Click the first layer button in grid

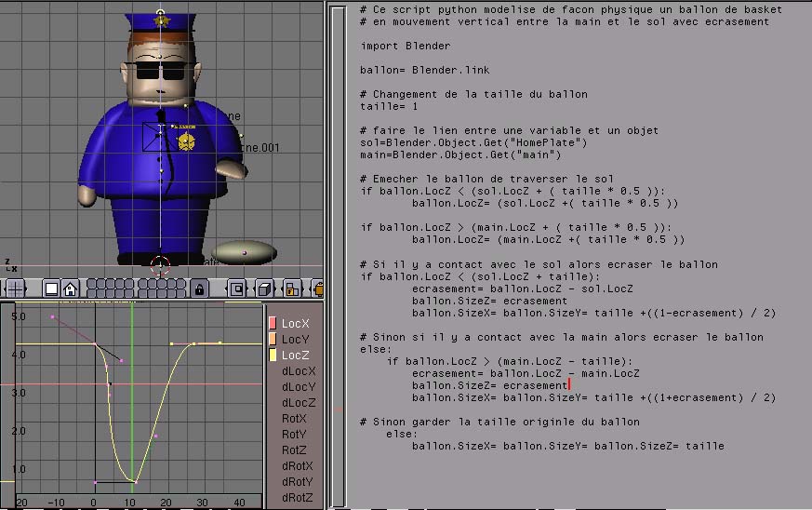pos(91,284)
